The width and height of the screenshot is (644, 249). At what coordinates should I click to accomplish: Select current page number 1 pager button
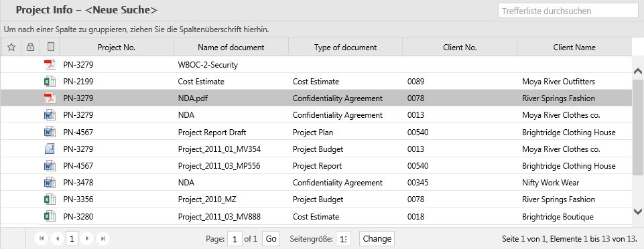point(72,238)
